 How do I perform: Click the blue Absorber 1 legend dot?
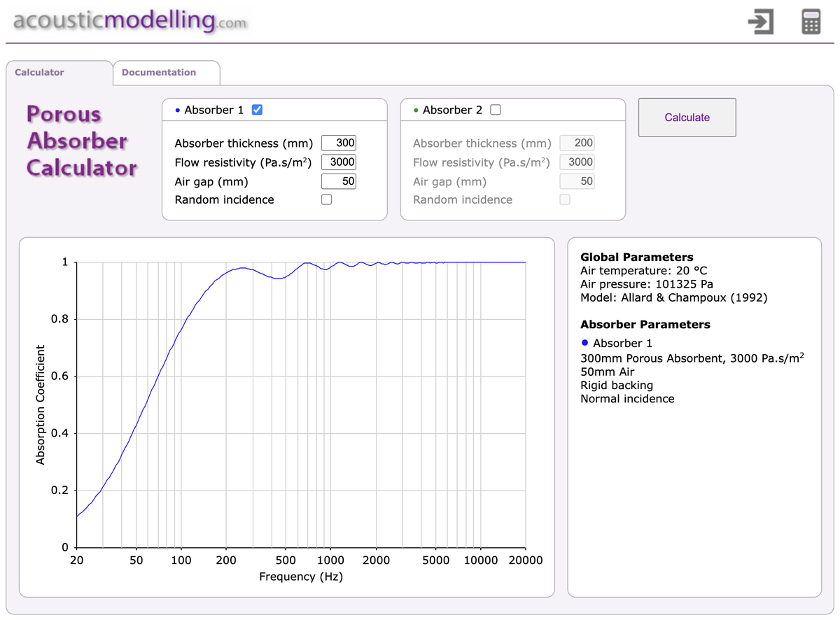[586, 344]
